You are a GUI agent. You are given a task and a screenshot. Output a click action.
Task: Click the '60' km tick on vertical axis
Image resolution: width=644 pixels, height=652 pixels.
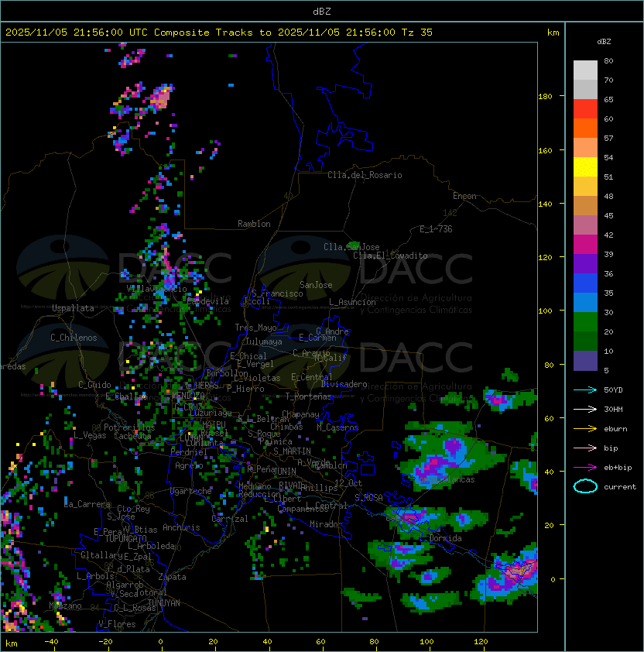(550, 418)
